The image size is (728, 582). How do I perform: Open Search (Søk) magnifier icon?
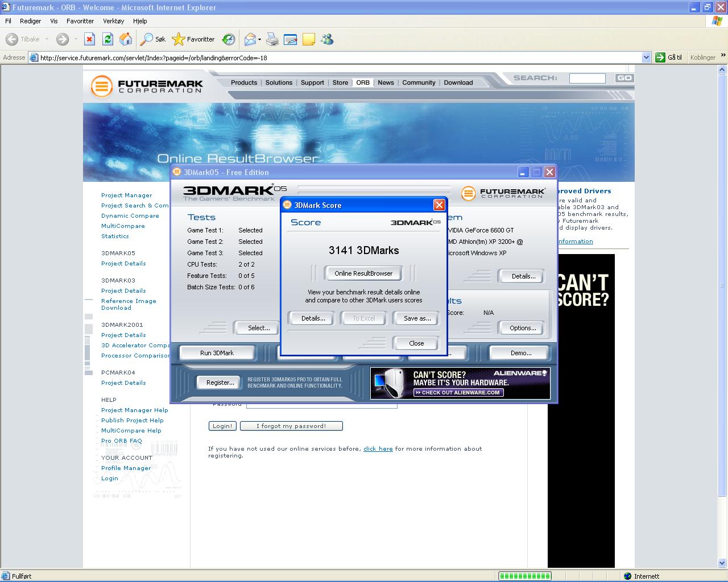[x=147, y=39]
